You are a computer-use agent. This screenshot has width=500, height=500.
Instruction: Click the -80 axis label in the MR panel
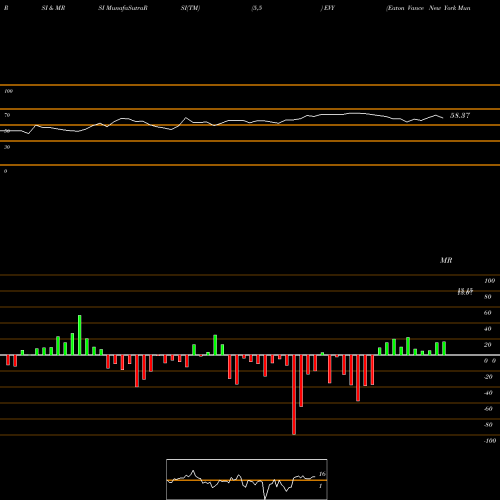pyautogui.click(x=488, y=425)
